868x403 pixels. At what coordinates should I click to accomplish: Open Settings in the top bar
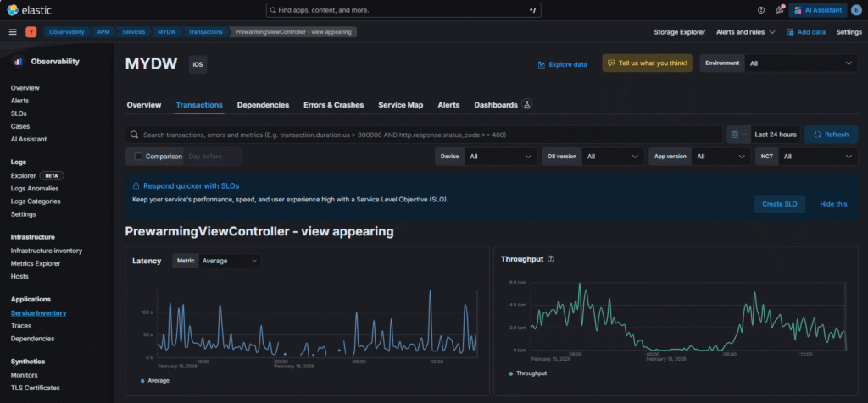(x=849, y=32)
